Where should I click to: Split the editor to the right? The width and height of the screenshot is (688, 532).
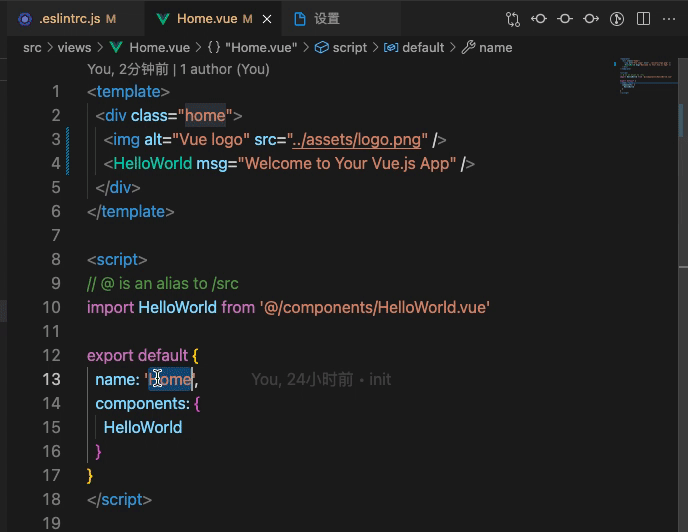(x=643, y=19)
